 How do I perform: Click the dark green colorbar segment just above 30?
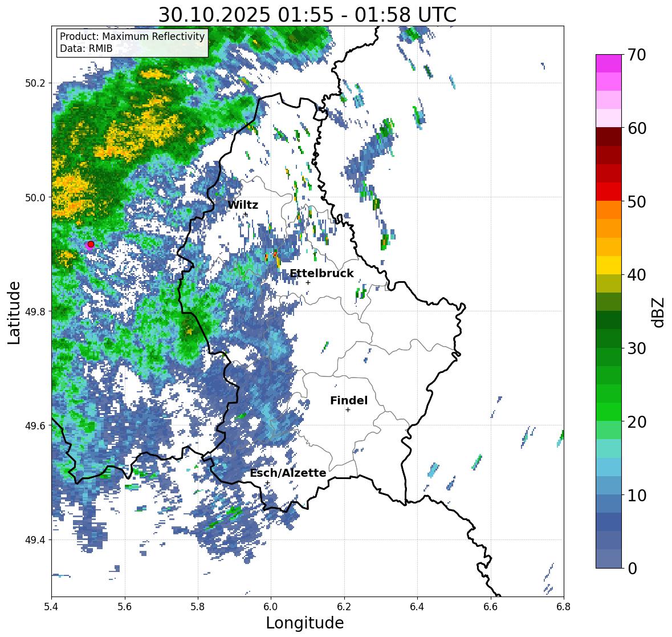[609, 338]
